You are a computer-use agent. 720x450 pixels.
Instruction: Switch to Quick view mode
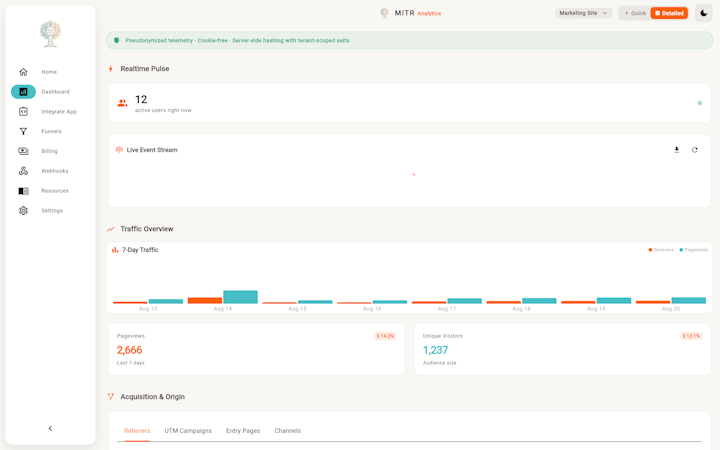click(635, 13)
